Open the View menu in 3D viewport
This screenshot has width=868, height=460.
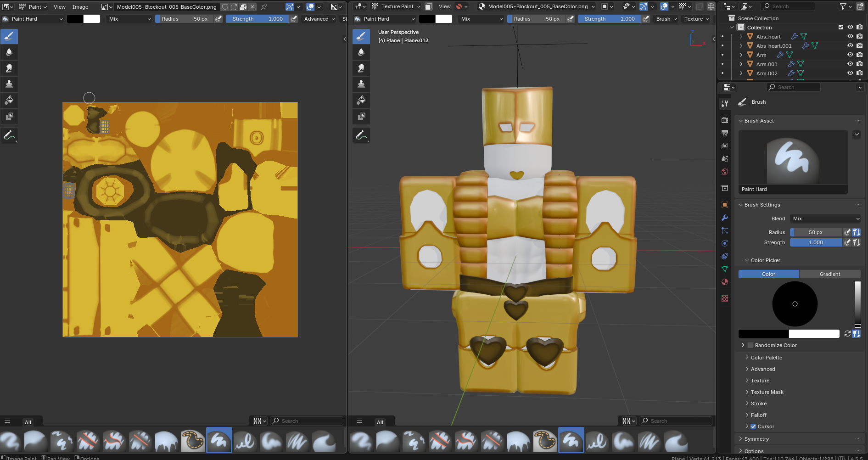coord(444,6)
